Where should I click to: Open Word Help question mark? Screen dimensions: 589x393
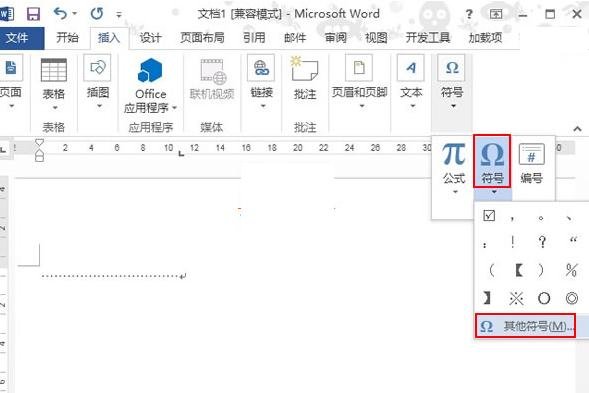click(x=469, y=15)
